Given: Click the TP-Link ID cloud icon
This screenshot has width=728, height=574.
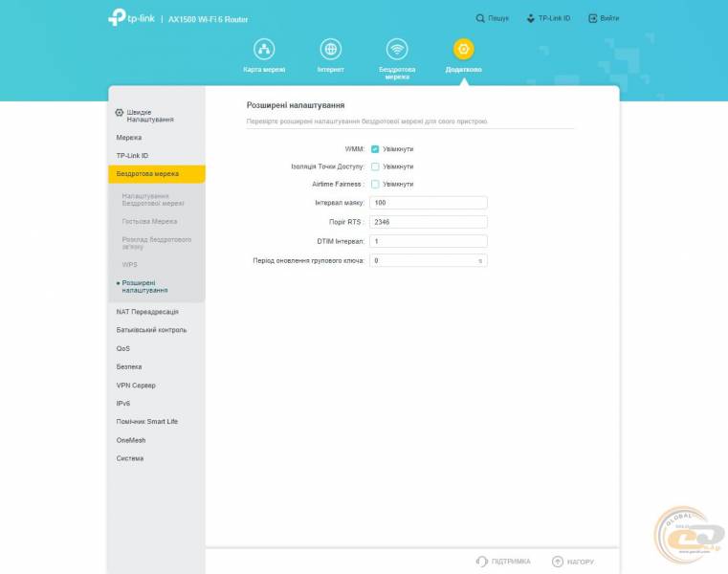Looking at the screenshot, I should pyautogui.click(x=531, y=18).
